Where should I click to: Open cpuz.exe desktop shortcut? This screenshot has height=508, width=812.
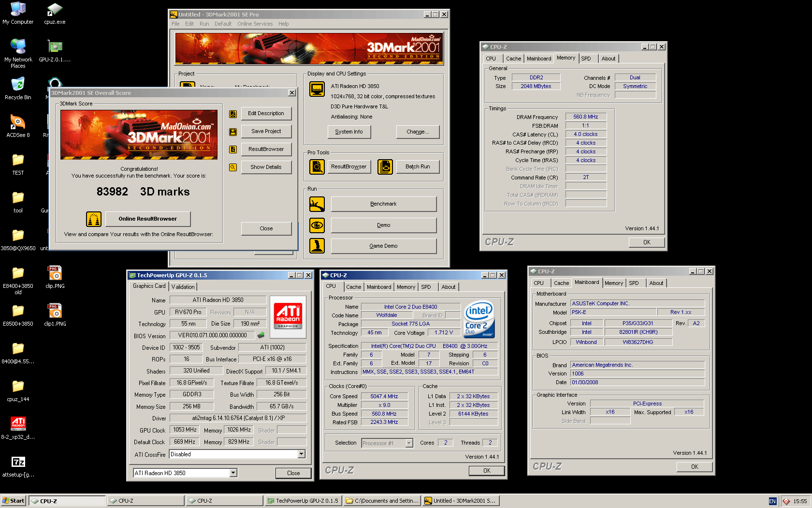coord(55,10)
